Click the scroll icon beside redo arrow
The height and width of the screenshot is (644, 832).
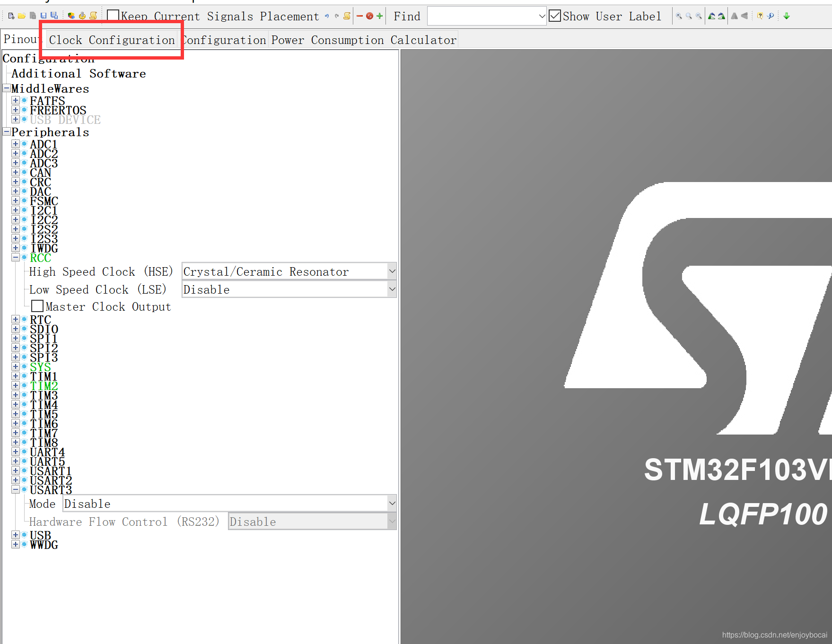[x=347, y=16]
